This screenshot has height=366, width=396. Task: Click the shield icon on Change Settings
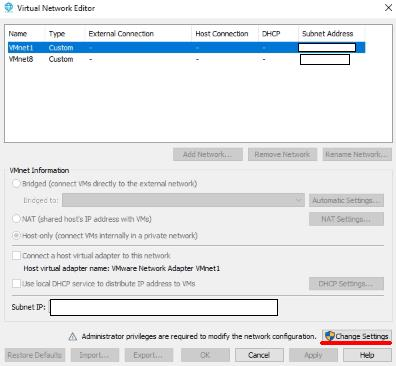pos(329,336)
